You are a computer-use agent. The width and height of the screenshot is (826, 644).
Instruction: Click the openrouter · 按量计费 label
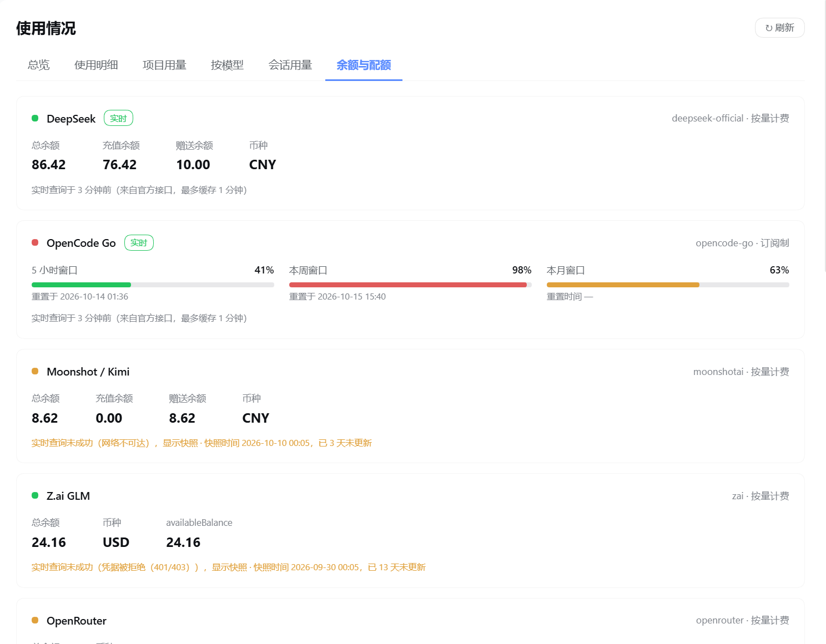tap(742, 620)
